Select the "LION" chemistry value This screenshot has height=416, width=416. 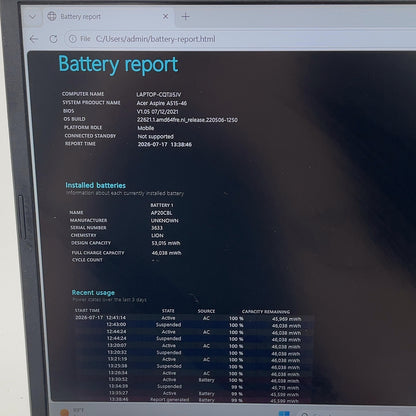[x=157, y=236]
